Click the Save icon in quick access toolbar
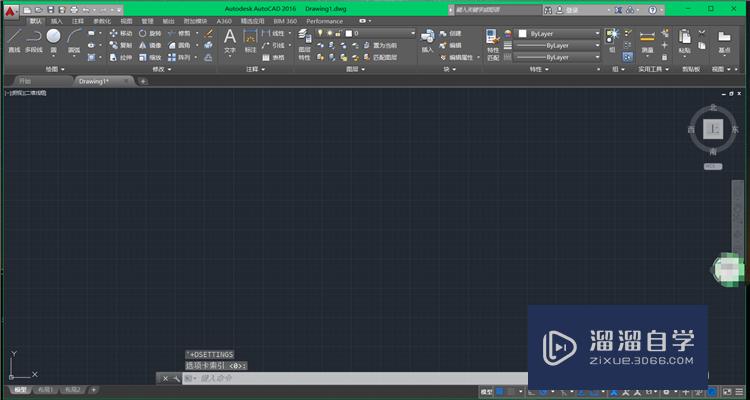The height and width of the screenshot is (400, 750). click(x=51, y=10)
